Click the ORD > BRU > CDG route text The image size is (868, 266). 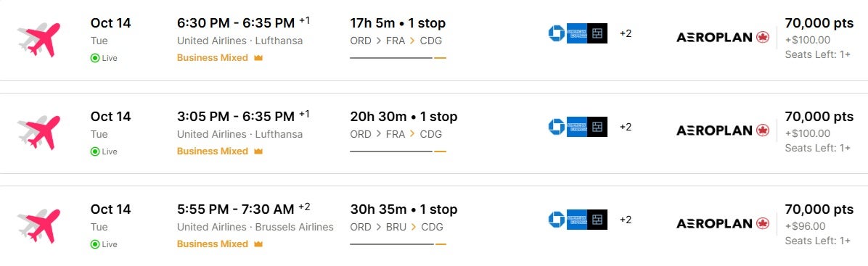[396, 227]
